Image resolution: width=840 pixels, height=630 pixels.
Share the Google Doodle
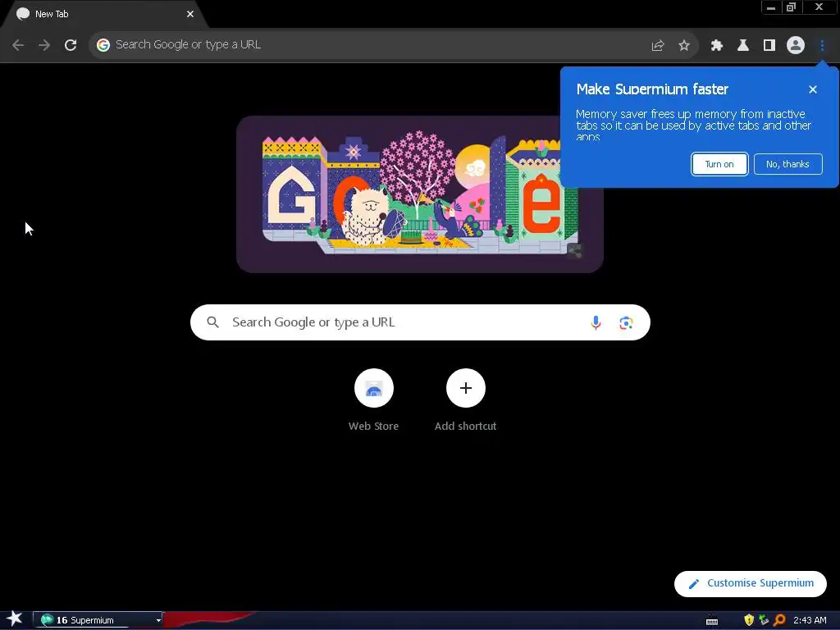[574, 251]
